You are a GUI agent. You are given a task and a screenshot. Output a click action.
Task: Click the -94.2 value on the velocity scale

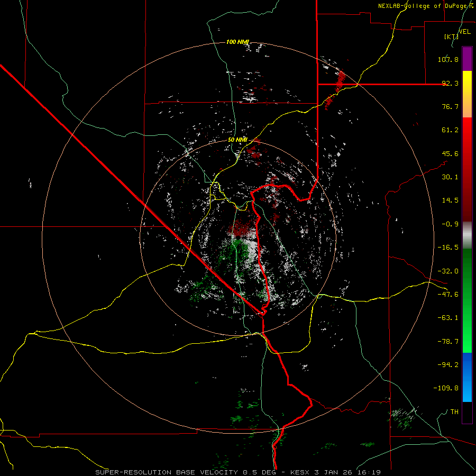pyautogui.click(x=448, y=365)
